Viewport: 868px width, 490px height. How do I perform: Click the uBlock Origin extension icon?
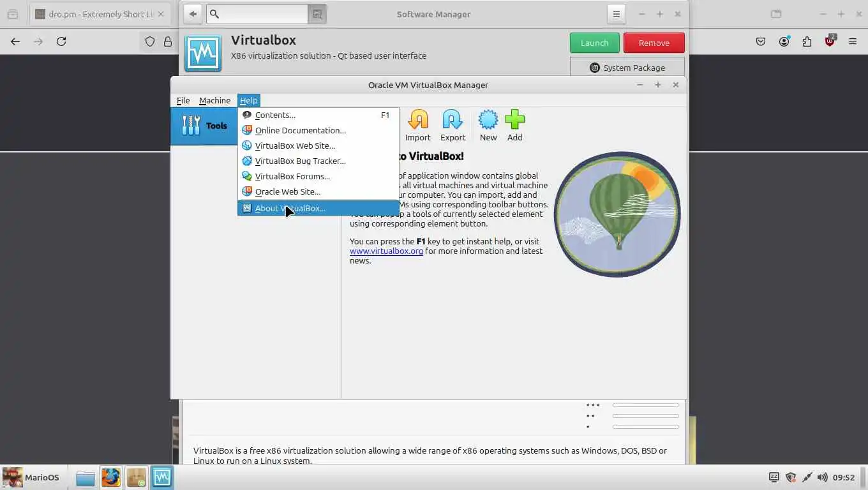click(x=830, y=41)
